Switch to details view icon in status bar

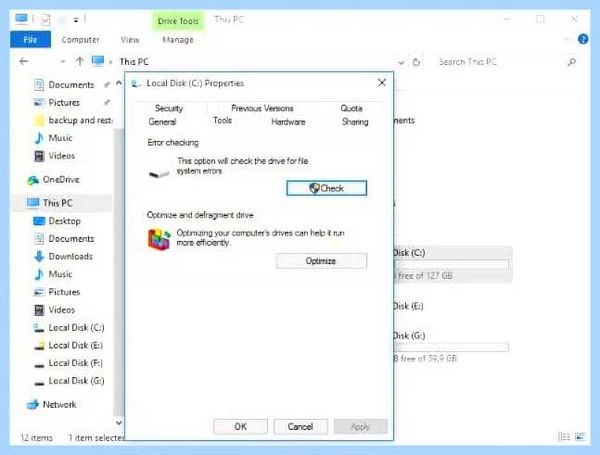[564, 437]
